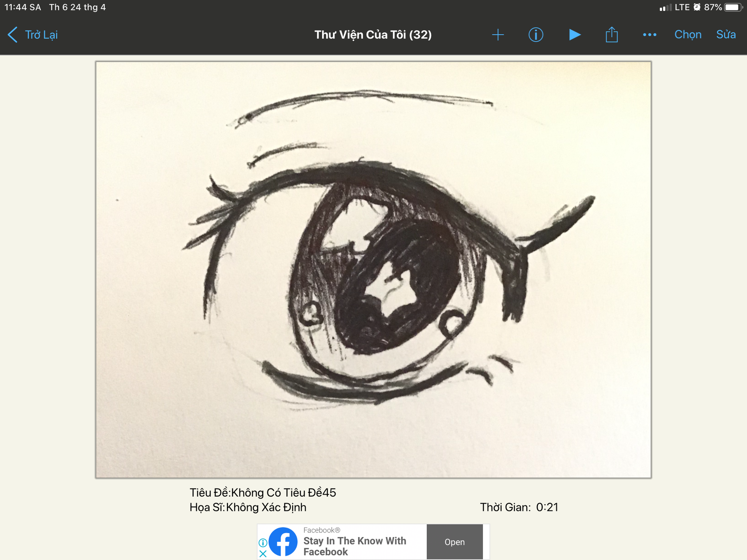The image size is (747, 560).
Task: Tap the Thư Viện Của Tôi title
Action: (x=373, y=35)
